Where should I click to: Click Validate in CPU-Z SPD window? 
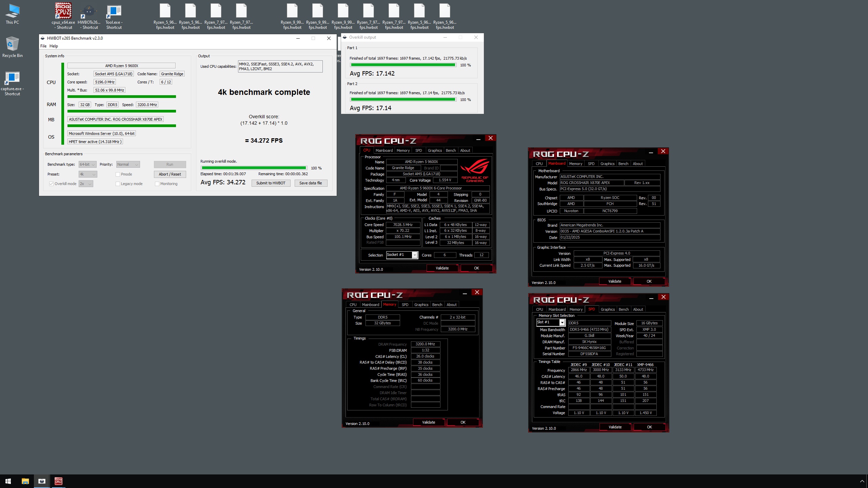pyautogui.click(x=615, y=427)
